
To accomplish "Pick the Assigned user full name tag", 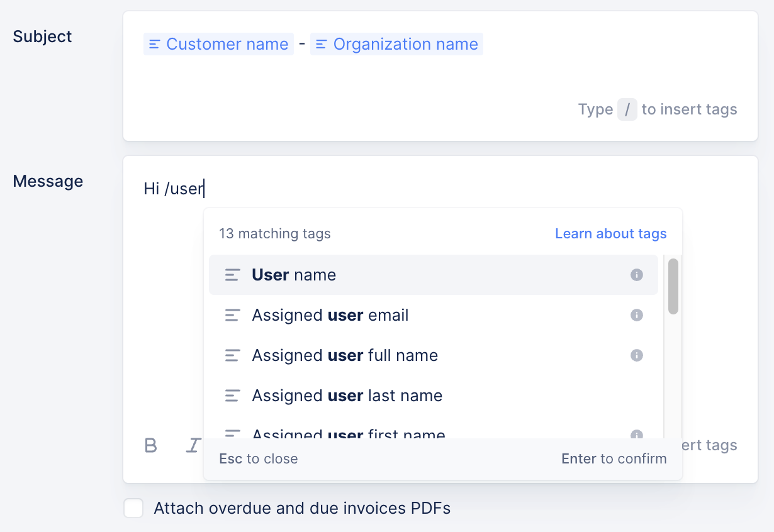I will pyautogui.click(x=345, y=355).
